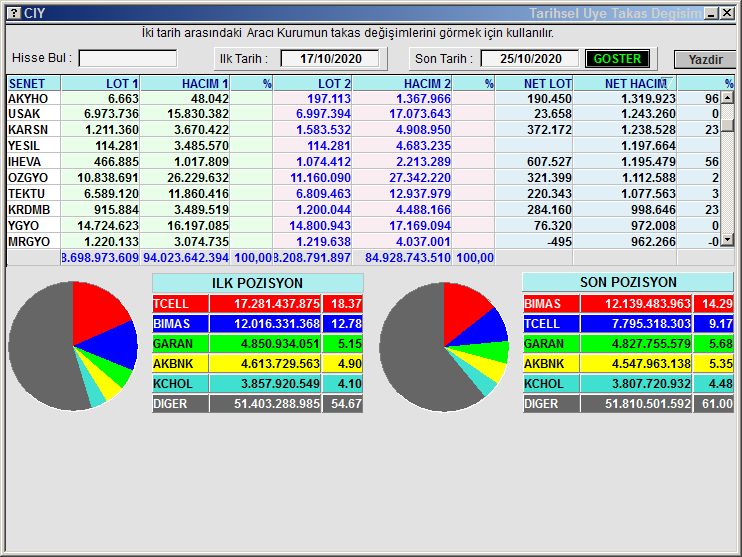Click the Son Tarih date field
Viewport: 742px width, 557px height.
[x=529, y=59]
